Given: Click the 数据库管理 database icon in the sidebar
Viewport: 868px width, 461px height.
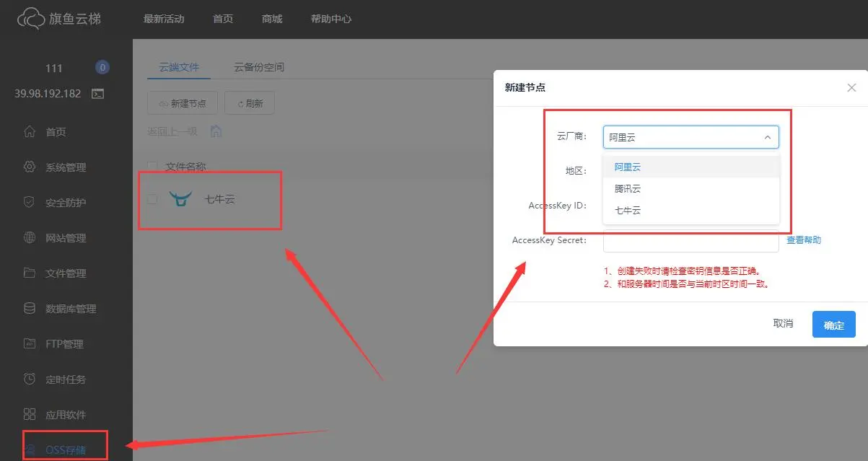Looking at the screenshot, I should click(x=30, y=309).
